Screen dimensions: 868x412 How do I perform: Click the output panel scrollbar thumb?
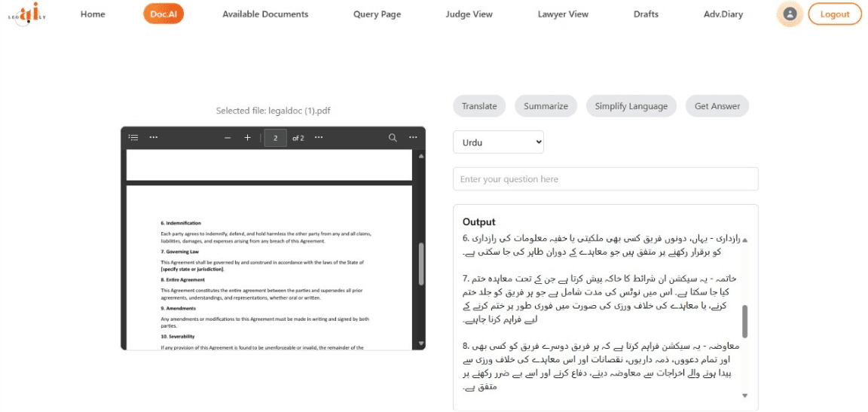coord(744,321)
